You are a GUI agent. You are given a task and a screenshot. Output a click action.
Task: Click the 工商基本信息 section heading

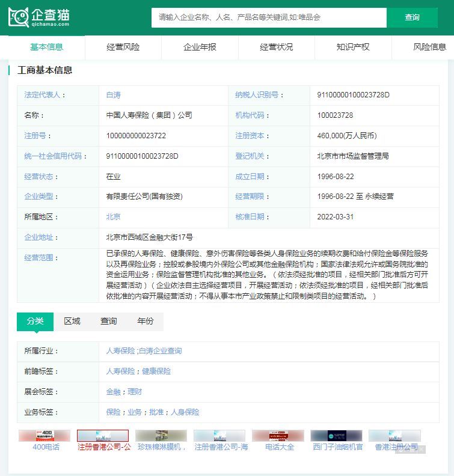click(x=44, y=70)
